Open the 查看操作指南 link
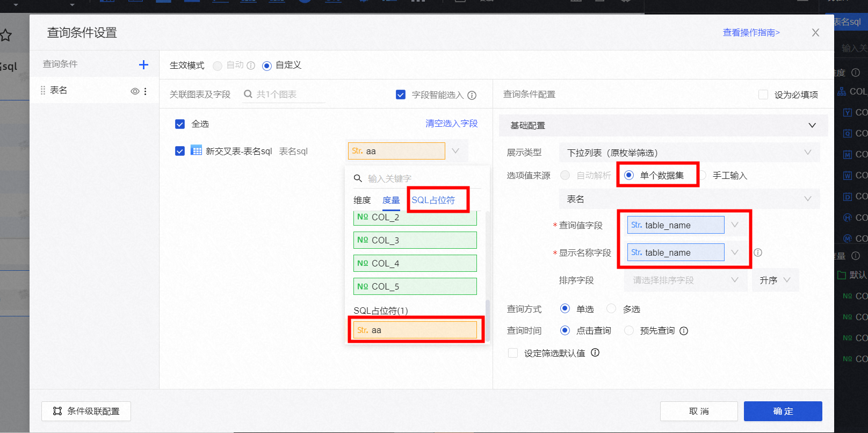 tap(751, 33)
